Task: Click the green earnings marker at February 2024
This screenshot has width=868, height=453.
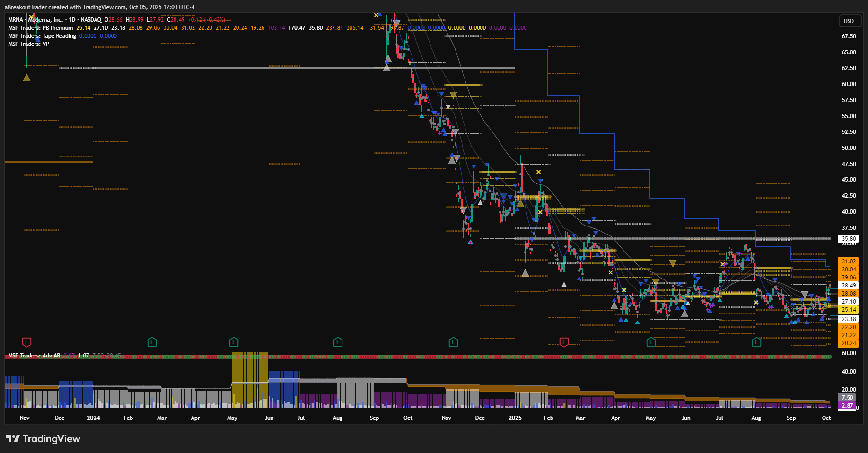Action: point(152,342)
